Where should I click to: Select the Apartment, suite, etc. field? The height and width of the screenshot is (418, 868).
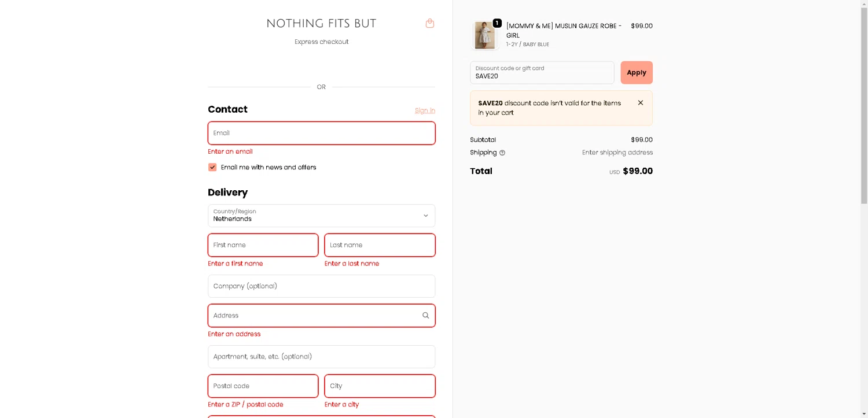pos(322,357)
